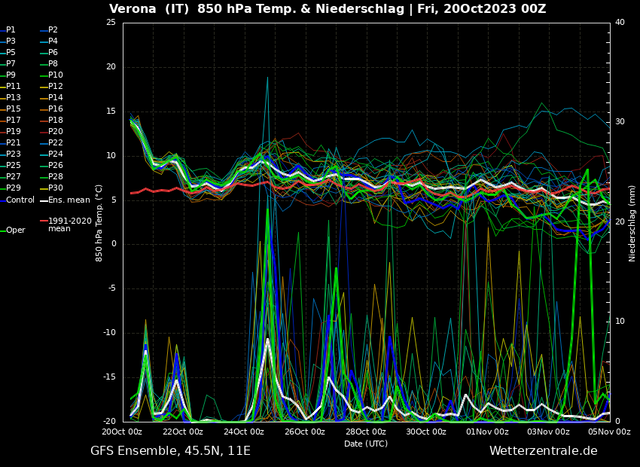Select legend entry P28
The width and height of the screenshot is (640, 467).
point(51,177)
